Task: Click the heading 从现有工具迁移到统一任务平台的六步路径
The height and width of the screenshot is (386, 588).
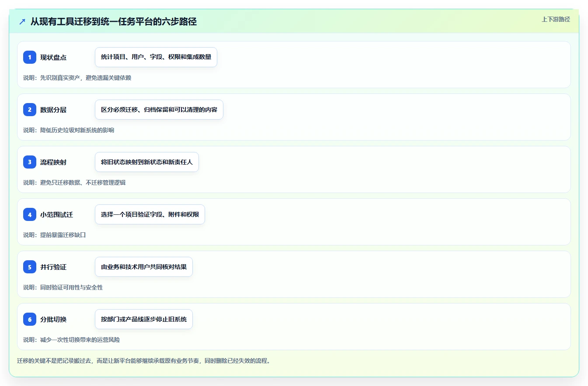Action: click(x=114, y=22)
